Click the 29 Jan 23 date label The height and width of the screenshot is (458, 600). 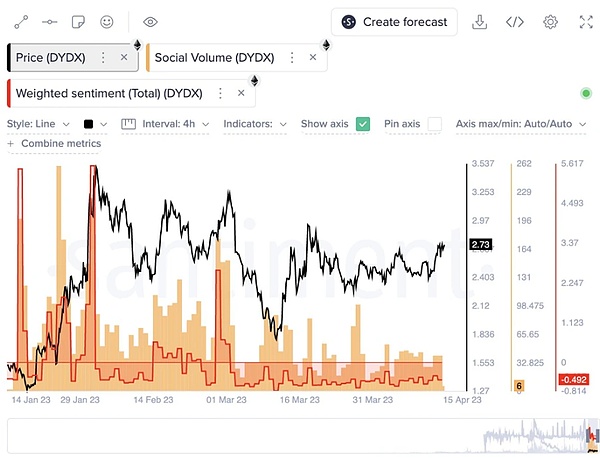tap(80, 400)
